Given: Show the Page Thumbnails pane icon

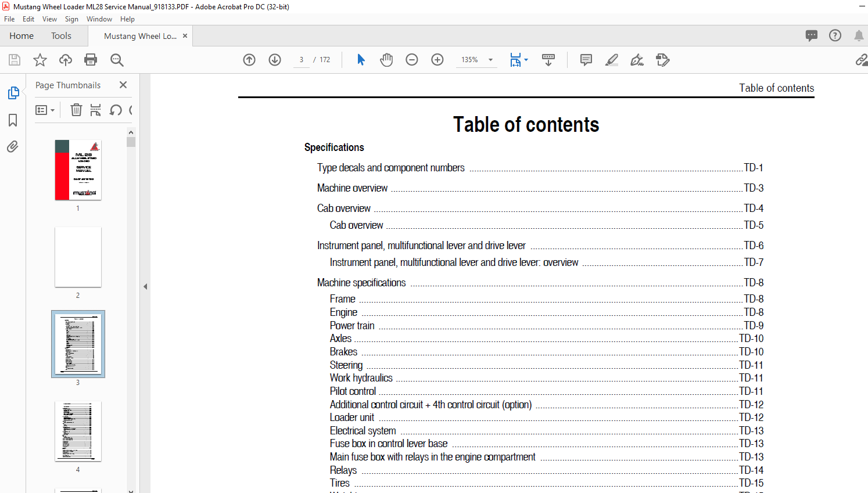Looking at the screenshot, I should click(13, 93).
